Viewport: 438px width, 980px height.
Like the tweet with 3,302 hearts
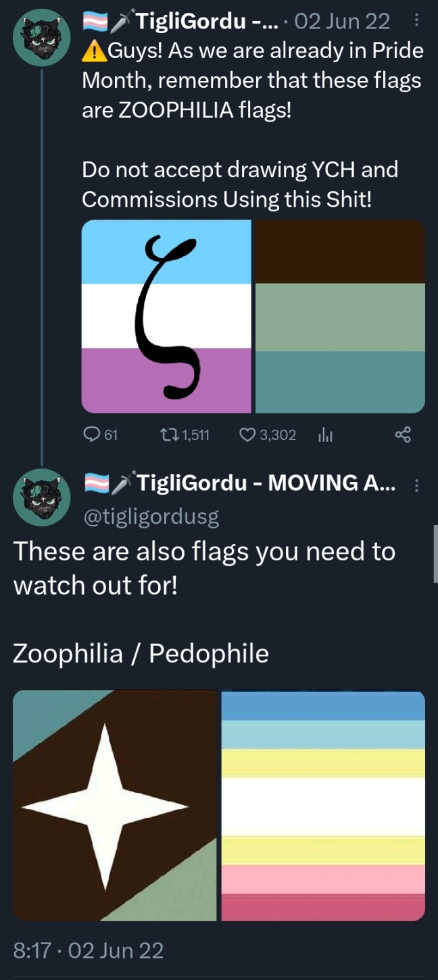point(247,435)
